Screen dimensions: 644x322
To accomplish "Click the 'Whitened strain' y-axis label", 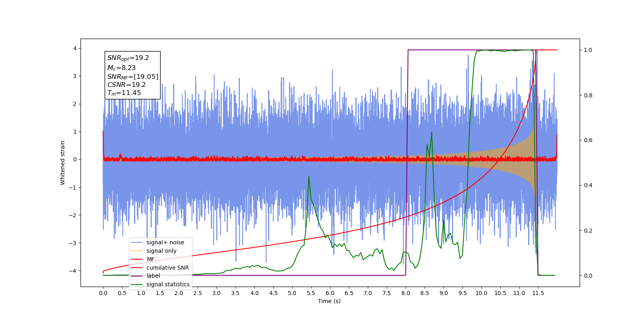I will pos(62,163).
